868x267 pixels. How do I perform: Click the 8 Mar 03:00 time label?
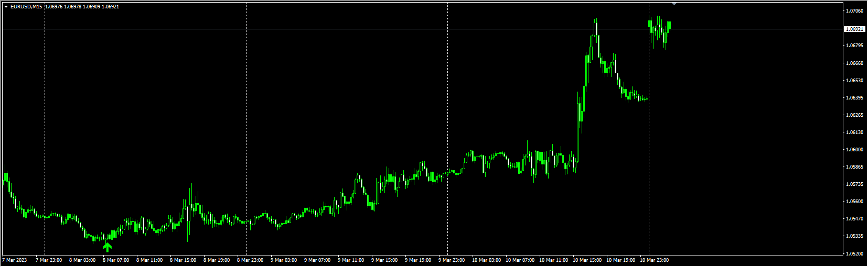[82, 260]
